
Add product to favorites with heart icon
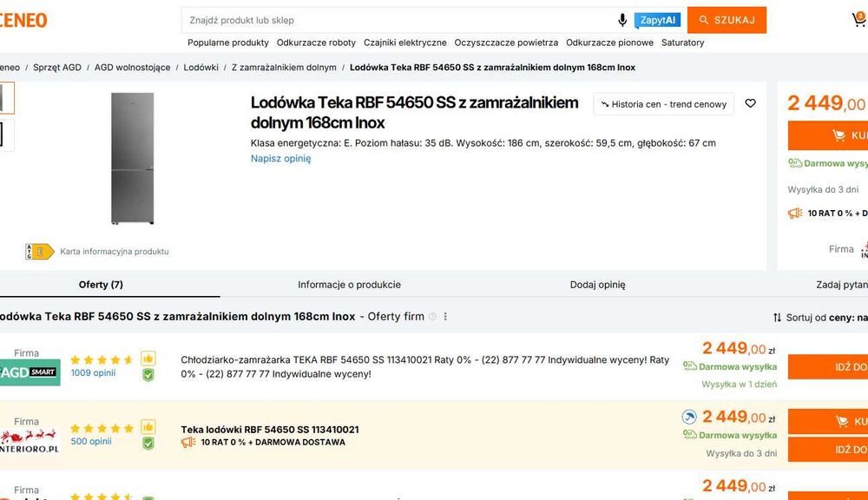(750, 103)
